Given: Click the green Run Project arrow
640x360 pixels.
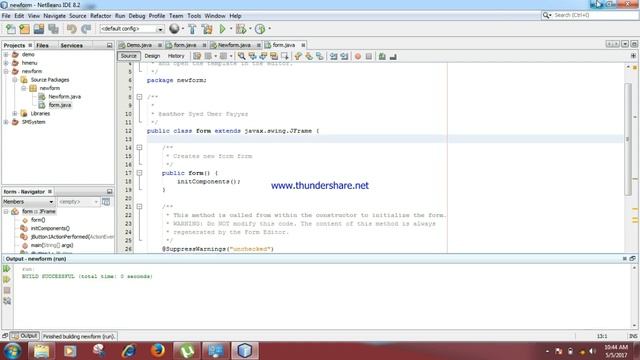Looking at the screenshot, I should coord(222,29).
